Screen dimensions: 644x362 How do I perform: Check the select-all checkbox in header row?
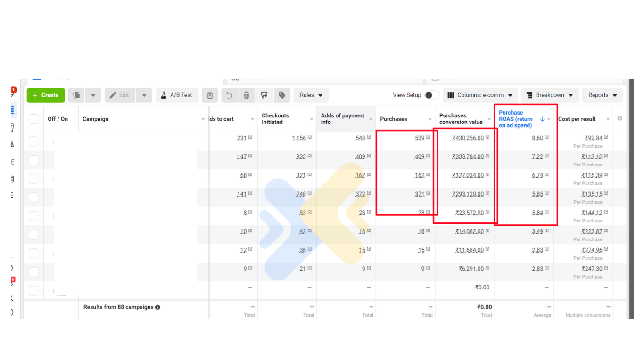pos(33,119)
